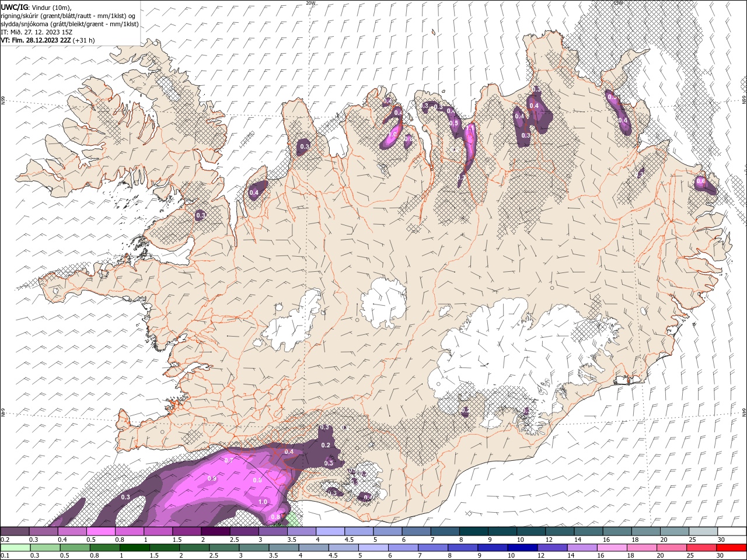The image size is (747, 560).
Task: Click the '0.9' snowfall value in the southwest pink area
Action: tap(212, 478)
